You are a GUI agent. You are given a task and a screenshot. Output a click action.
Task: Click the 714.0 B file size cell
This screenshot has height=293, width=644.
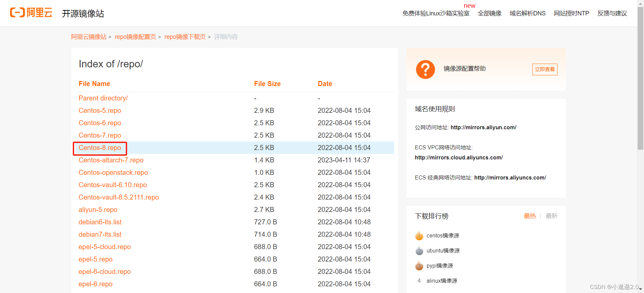pos(265,234)
